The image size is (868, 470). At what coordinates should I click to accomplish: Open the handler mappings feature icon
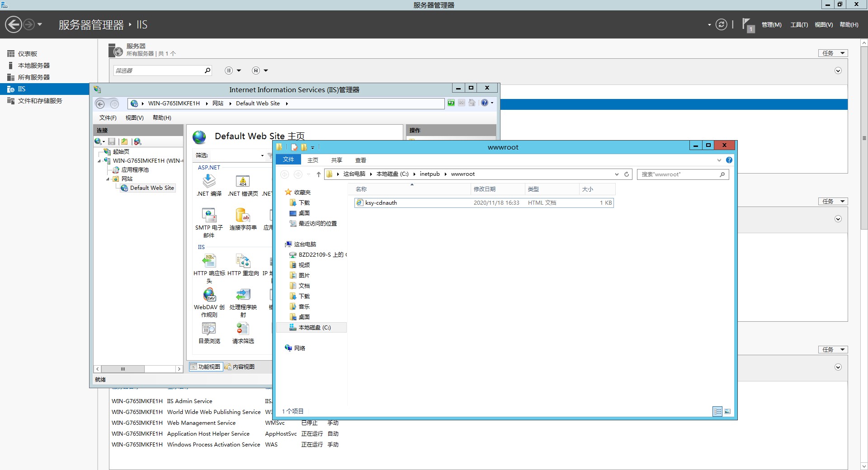(243, 295)
